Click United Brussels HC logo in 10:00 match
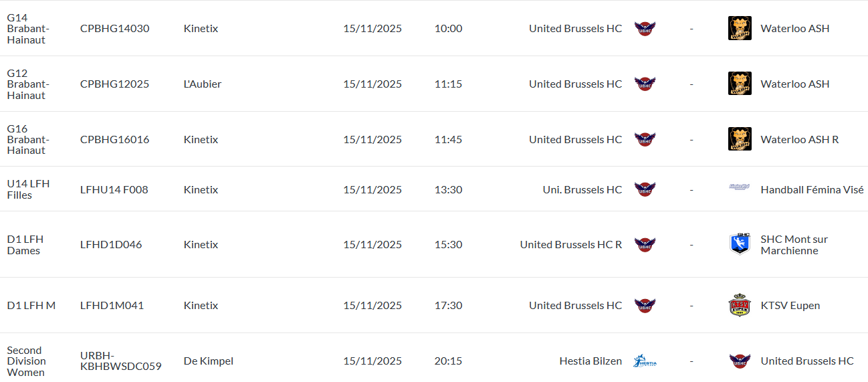This screenshot has width=868, height=382. pyautogui.click(x=645, y=29)
